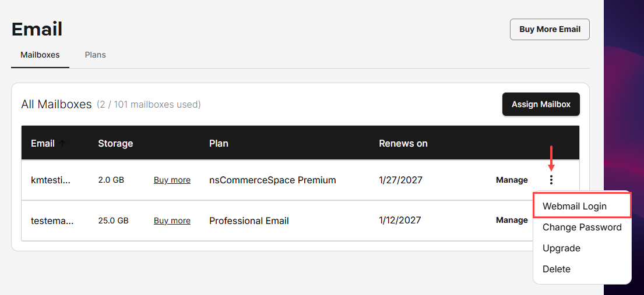Click Manage for the testema mailbox
The image size is (644, 295).
click(512, 221)
